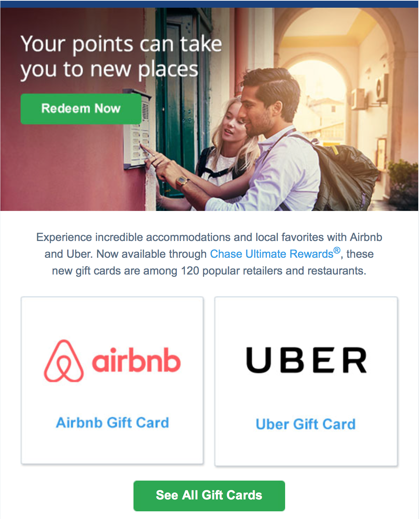Open the See All Gift Cards button
The width and height of the screenshot is (420, 519).
click(209, 496)
